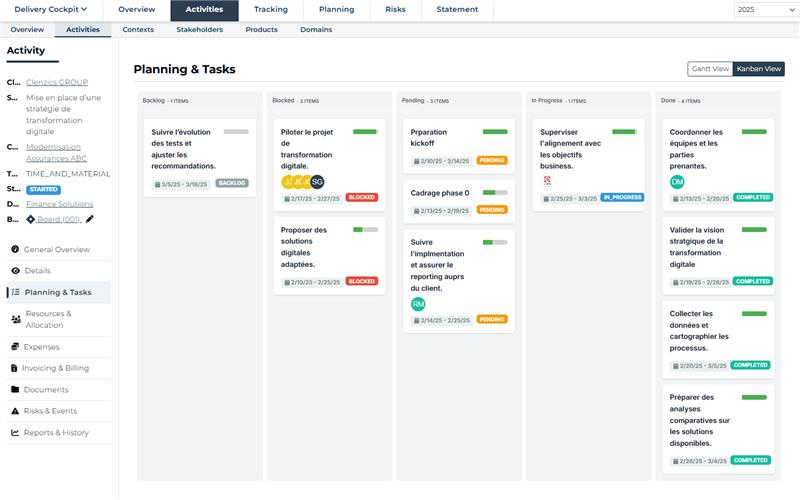Click calendar icon on Suivre l'évolution card

(157, 184)
